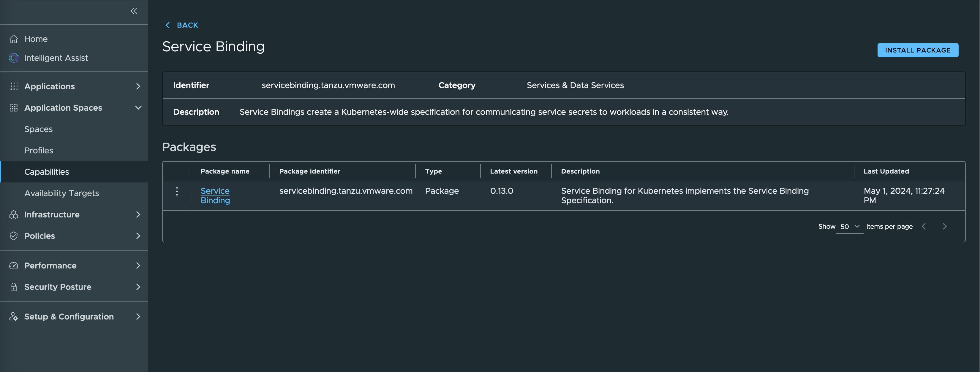Click the Application Spaces menu label
Image resolution: width=980 pixels, height=372 pixels.
click(x=63, y=107)
